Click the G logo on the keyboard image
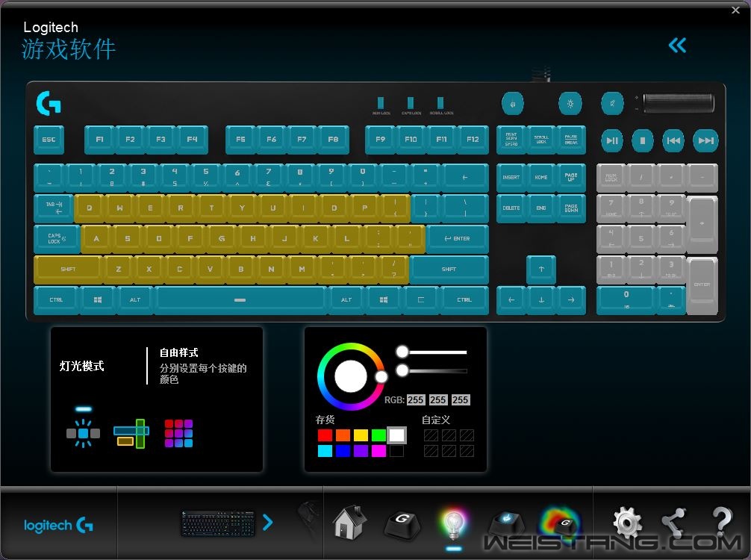Viewport: 751px width, 560px height. [x=49, y=104]
